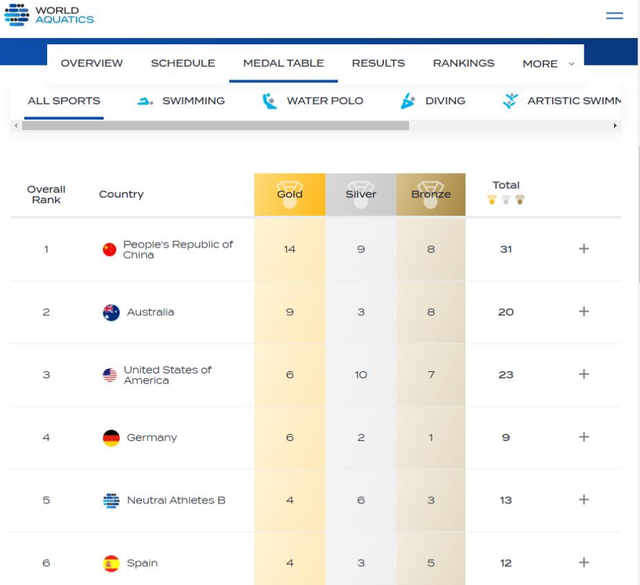640x585 pixels.
Task: Open the MORE dropdown menu
Action: 548,64
